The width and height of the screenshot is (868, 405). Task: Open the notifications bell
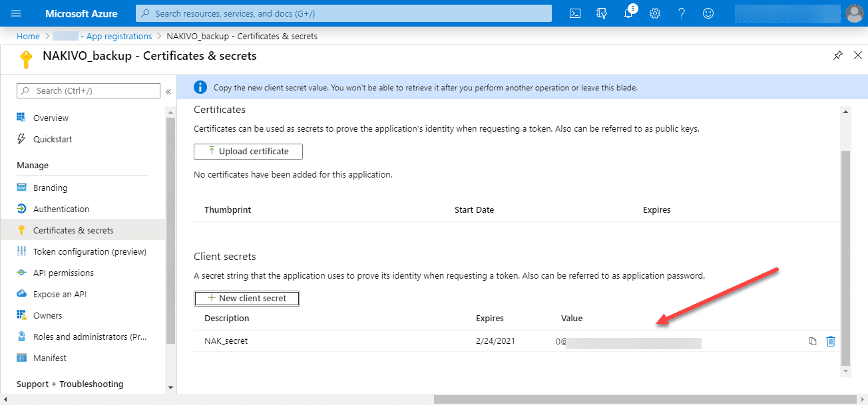(x=628, y=13)
